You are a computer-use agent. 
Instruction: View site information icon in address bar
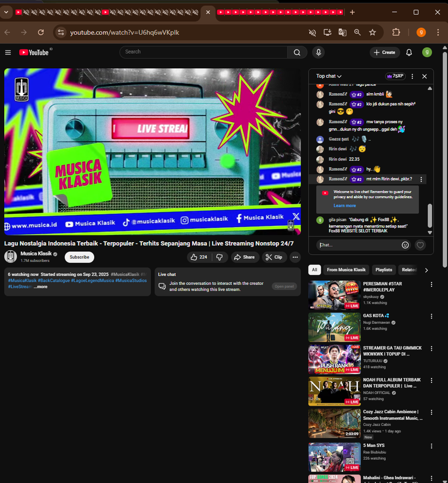pyautogui.click(x=61, y=33)
